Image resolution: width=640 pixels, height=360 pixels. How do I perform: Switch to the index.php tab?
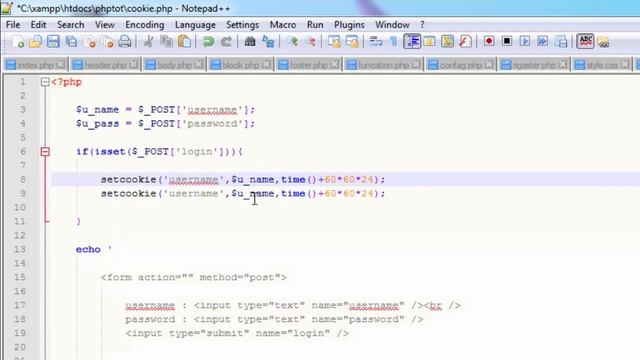point(35,65)
